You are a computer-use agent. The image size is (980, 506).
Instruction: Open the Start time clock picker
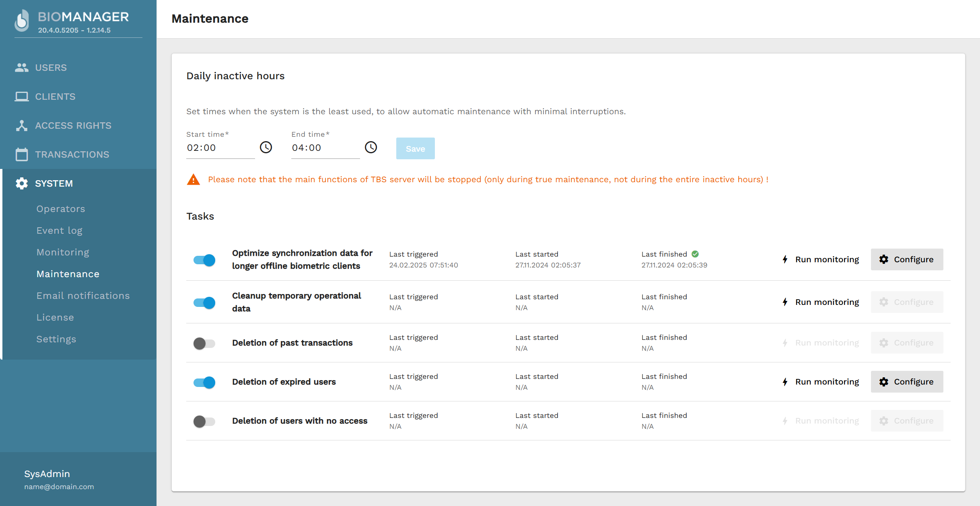pos(266,148)
